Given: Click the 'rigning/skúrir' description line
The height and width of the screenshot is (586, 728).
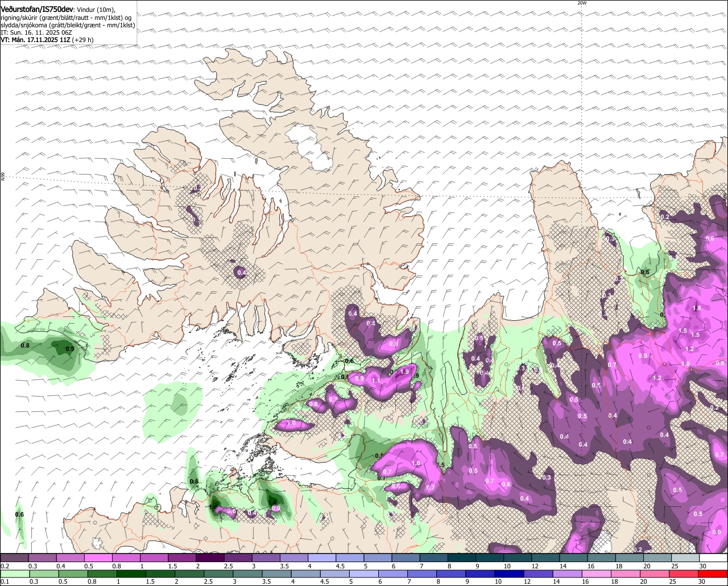Looking at the screenshot, I should pyautogui.click(x=66, y=18).
